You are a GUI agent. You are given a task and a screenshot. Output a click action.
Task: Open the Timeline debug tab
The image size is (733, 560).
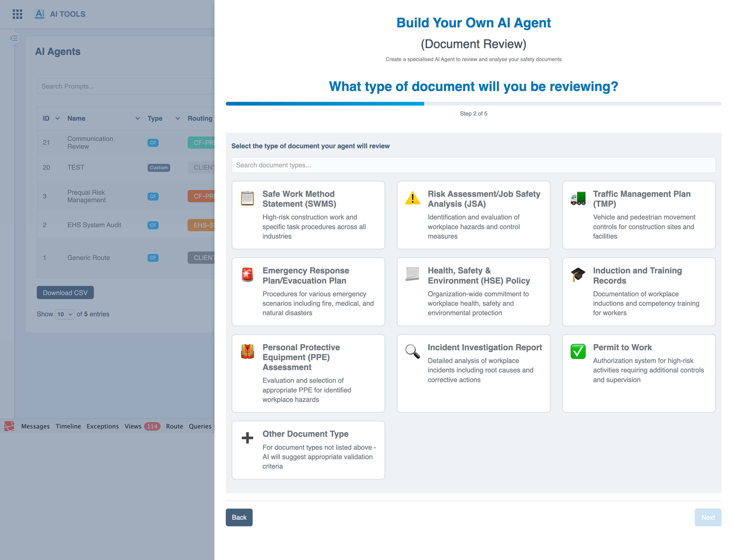tap(68, 426)
